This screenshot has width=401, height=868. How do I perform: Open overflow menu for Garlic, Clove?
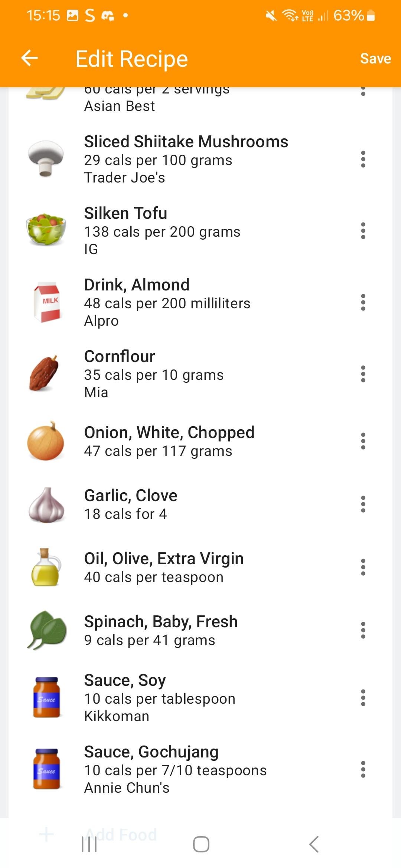(363, 504)
